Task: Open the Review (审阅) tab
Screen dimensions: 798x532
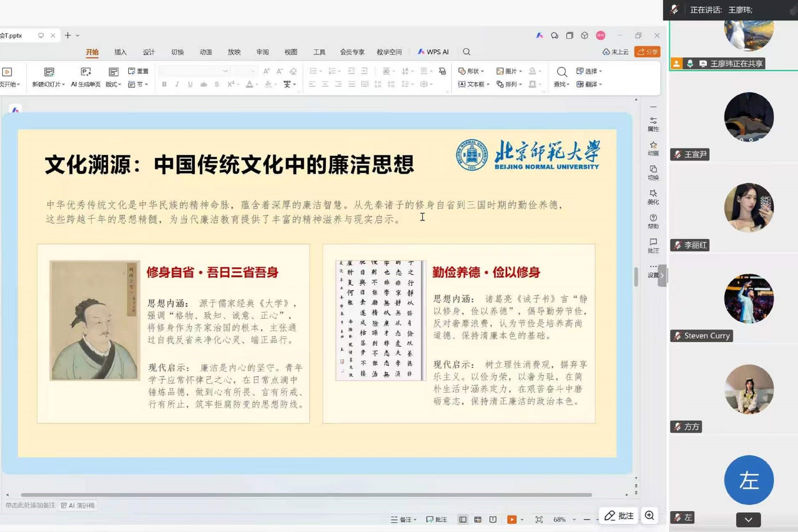Action: tap(263, 52)
